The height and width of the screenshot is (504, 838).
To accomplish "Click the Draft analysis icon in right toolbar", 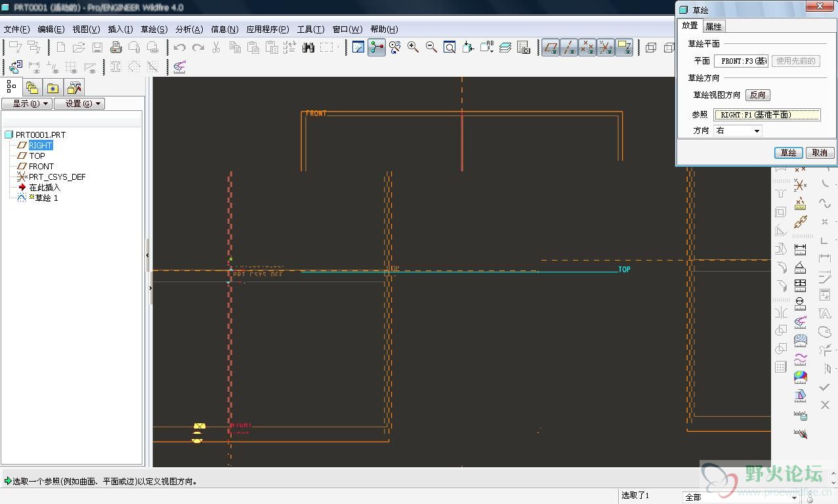I will coord(800,395).
